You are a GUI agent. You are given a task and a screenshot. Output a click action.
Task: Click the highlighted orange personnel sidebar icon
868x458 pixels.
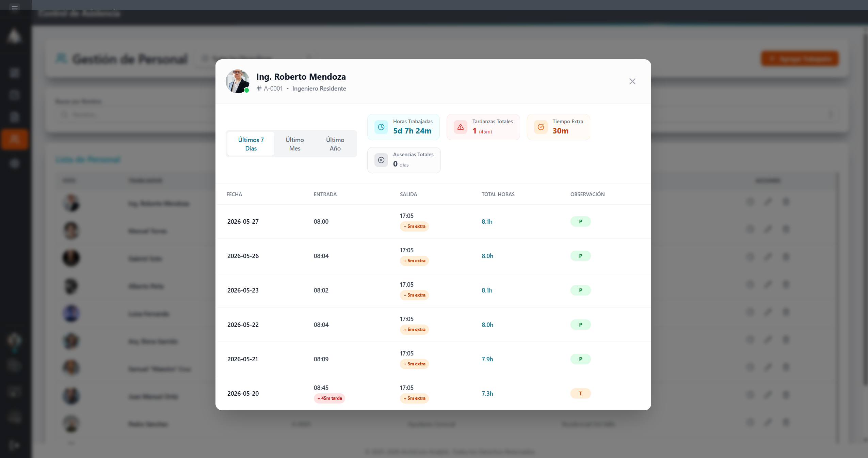coord(14,139)
